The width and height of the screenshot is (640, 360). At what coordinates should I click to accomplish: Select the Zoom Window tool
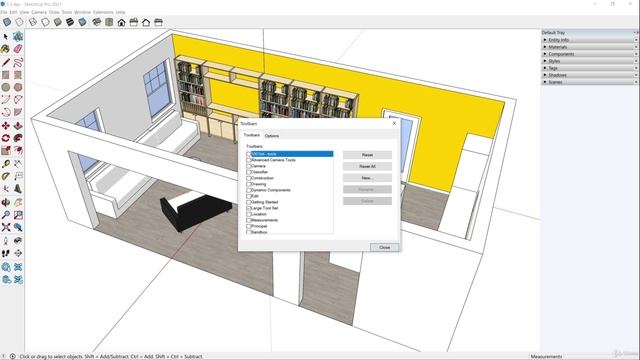coord(18,215)
